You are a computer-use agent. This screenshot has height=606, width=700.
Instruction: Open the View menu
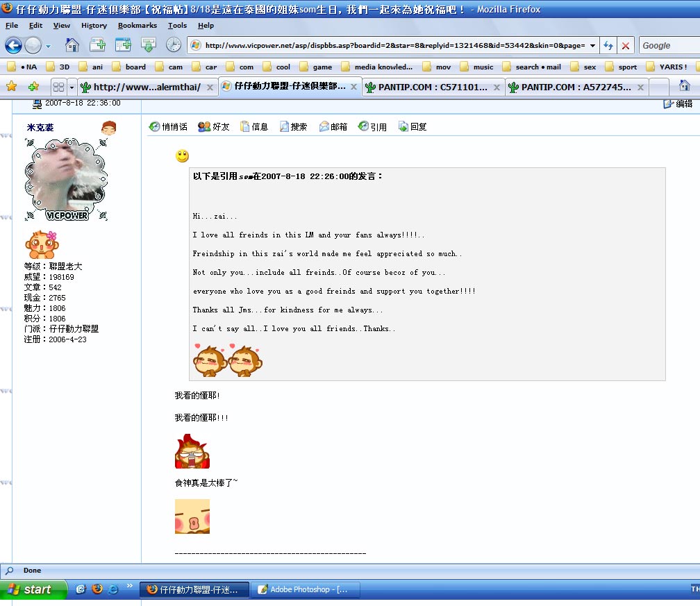pyautogui.click(x=62, y=26)
